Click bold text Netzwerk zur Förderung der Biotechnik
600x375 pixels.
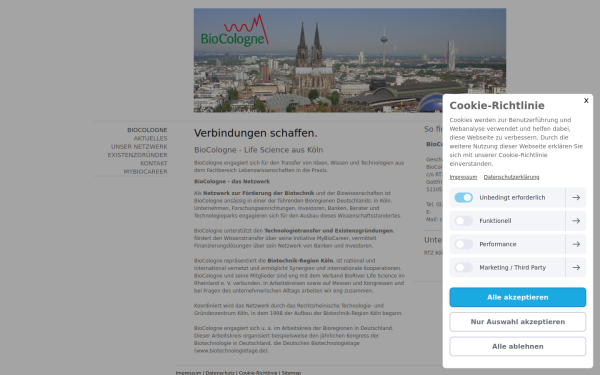[259, 193]
